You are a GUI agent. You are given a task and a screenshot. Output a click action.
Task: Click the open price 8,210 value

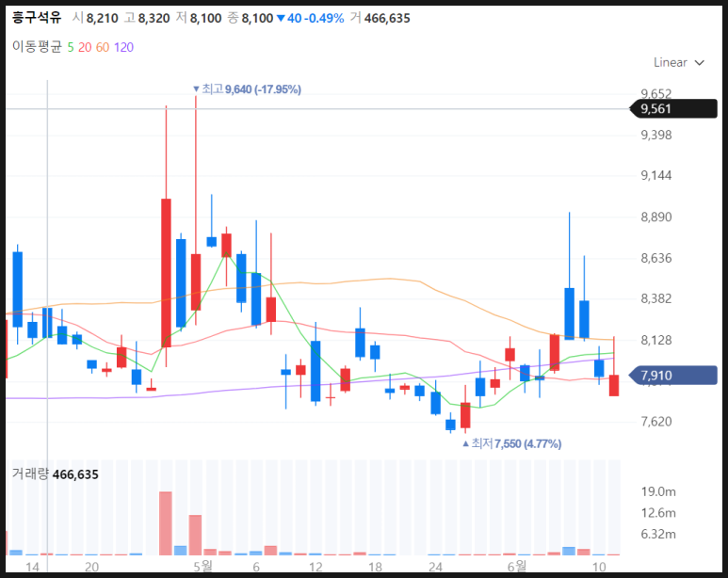(102, 18)
